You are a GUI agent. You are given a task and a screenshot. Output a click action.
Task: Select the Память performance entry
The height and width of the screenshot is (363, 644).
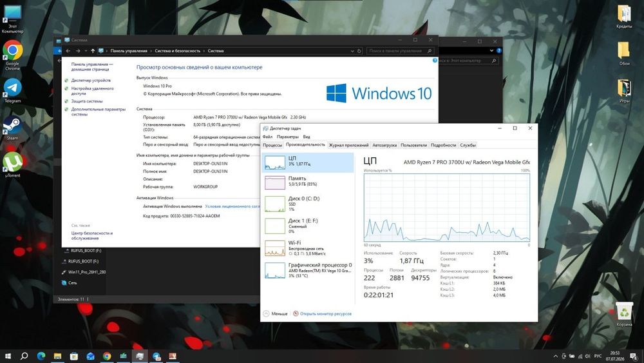pos(308,182)
